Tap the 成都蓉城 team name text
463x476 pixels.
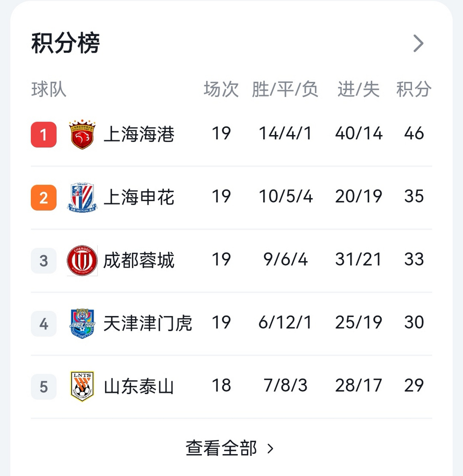tap(139, 260)
